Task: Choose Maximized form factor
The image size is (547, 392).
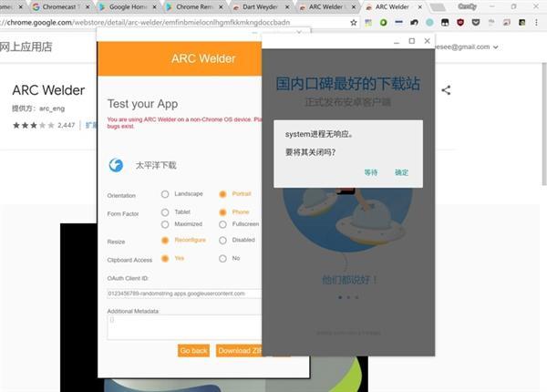Action: tap(165, 224)
